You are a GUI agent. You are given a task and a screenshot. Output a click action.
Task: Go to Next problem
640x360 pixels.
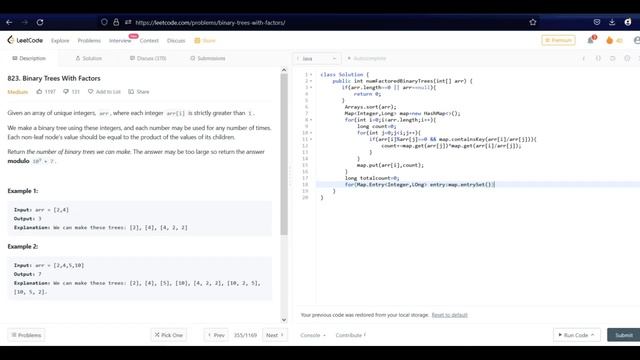pos(275,335)
